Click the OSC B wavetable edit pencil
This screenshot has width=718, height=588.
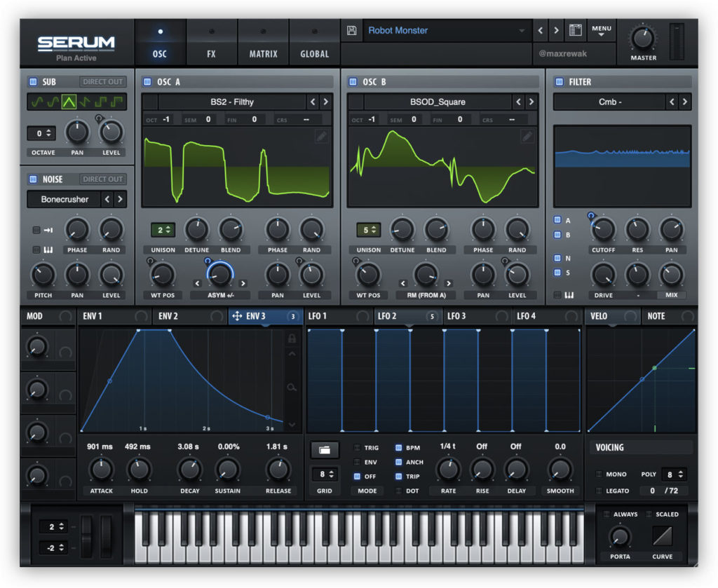pos(527,136)
